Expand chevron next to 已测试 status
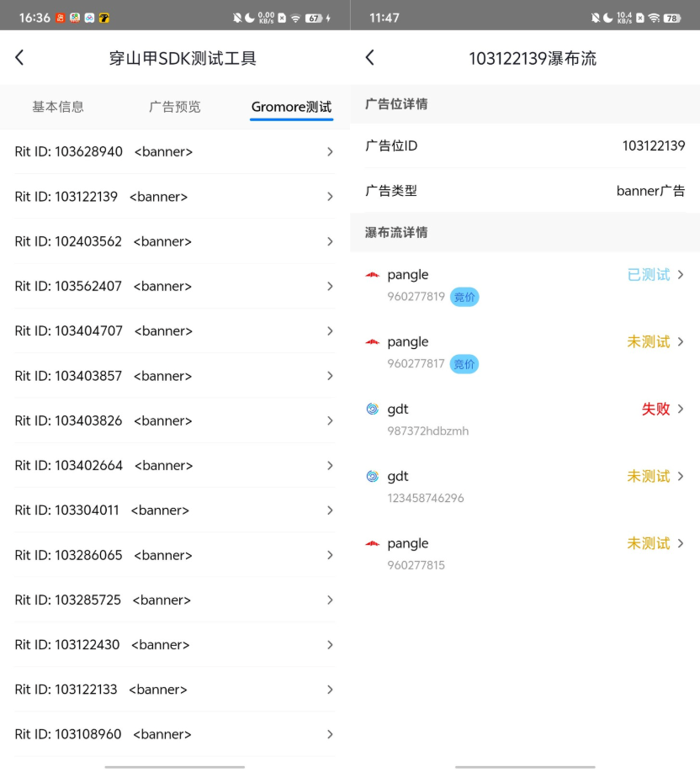 coord(681,275)
